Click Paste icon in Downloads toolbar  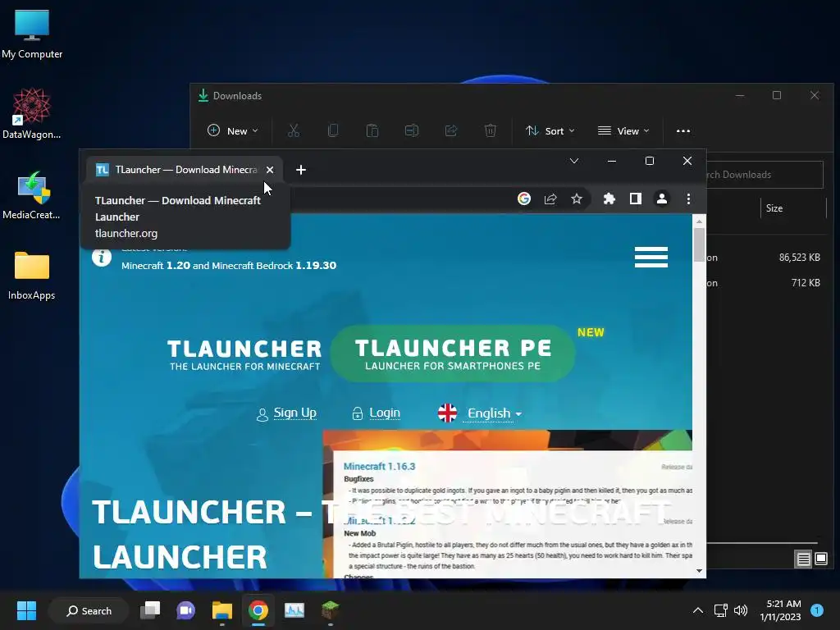point(372,130)
